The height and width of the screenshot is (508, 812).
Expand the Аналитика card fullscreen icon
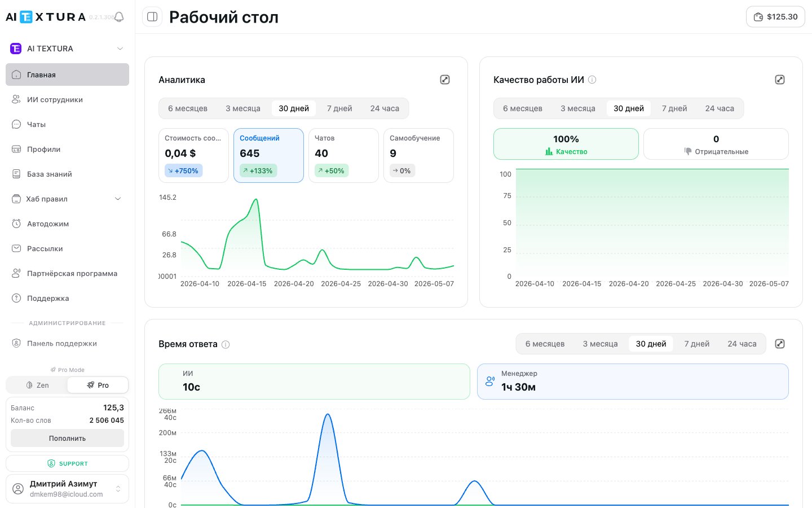click(445, 80)
